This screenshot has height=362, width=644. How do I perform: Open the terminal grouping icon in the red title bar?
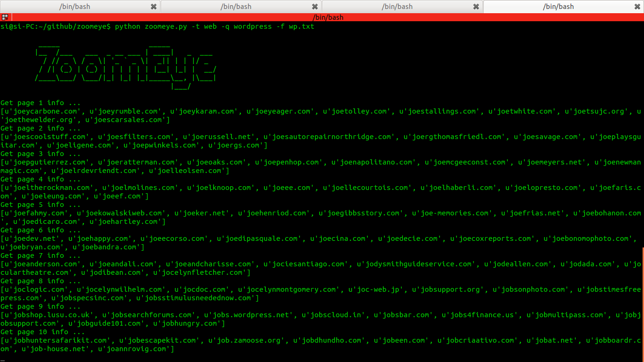click(x=5, y=17)
